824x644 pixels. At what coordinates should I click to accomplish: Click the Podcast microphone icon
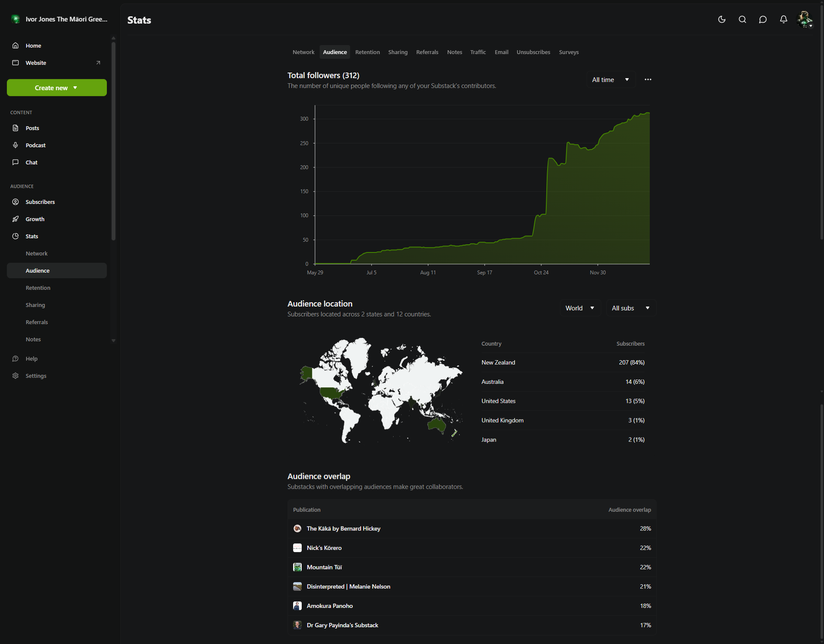point(15,145)
